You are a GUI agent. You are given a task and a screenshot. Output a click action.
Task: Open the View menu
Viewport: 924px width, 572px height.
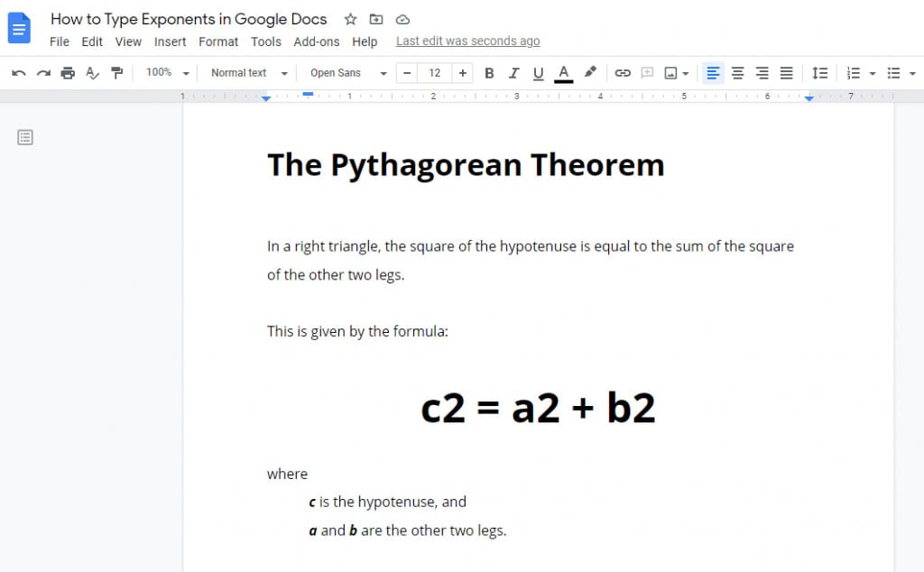tap(128, 42)
